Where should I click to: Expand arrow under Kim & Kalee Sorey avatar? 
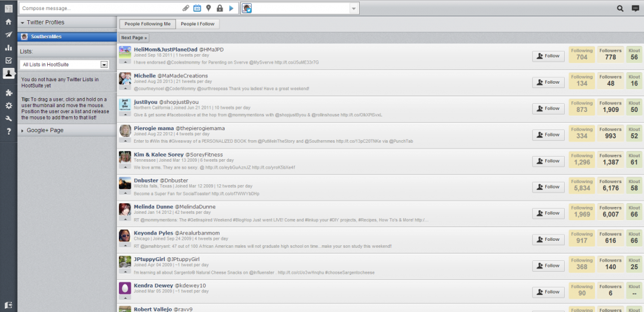[125, 166]
